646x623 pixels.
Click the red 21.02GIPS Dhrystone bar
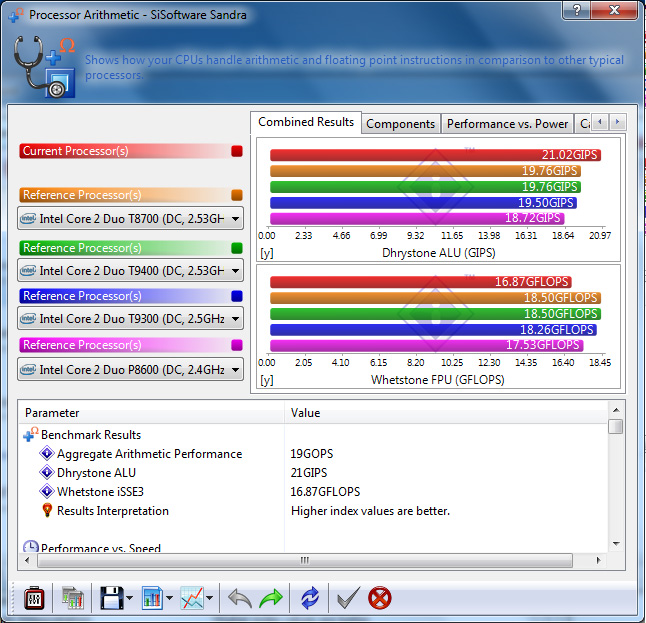(435, 155)
